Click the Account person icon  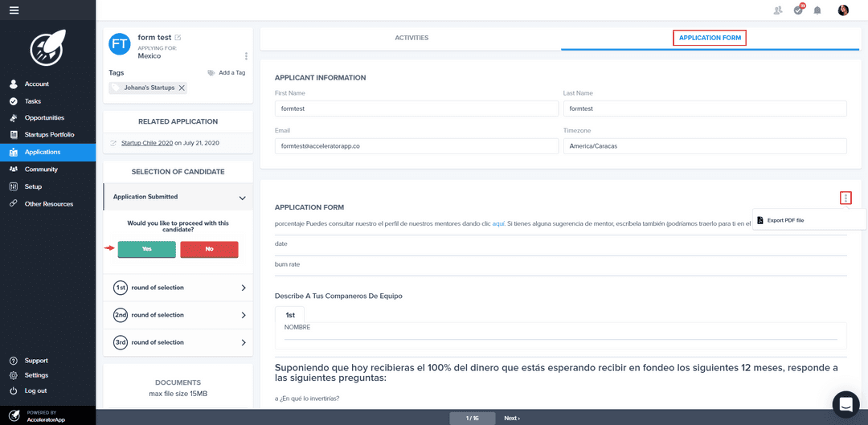tap(14, 84)
